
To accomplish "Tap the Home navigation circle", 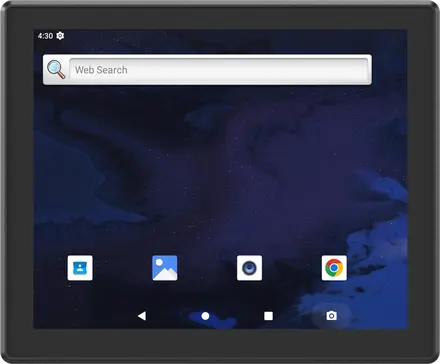I will [205, 316].
